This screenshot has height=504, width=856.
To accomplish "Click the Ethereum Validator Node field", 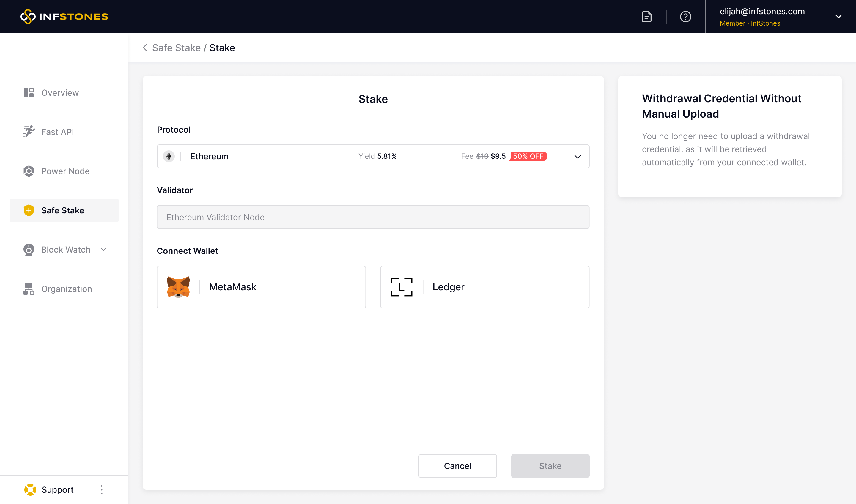I will (373, 217).
